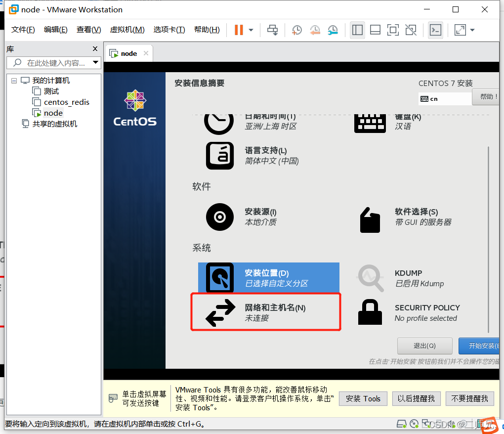Show or hide the library panel
This screenshot has width=504, height=434.
pos(357,30)
